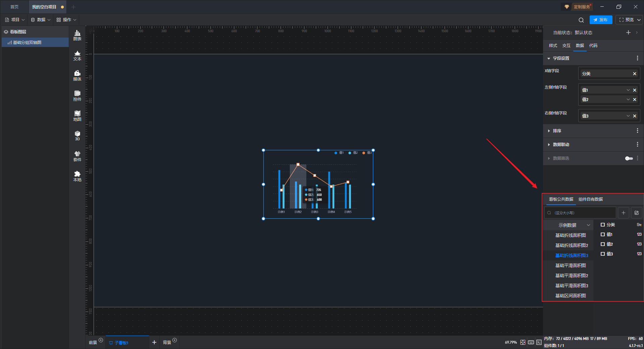
Task: Add a new state next to 当前状态
Action: (x=628, y=33)
